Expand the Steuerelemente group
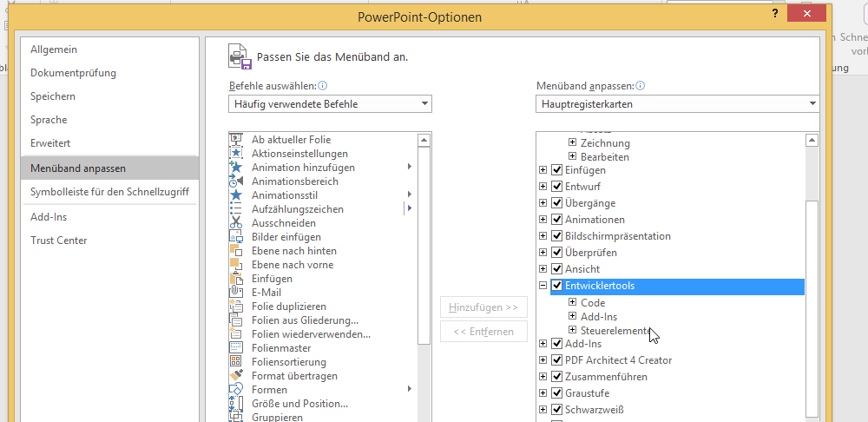The image size is (868, 422). [x=573, y=330]
